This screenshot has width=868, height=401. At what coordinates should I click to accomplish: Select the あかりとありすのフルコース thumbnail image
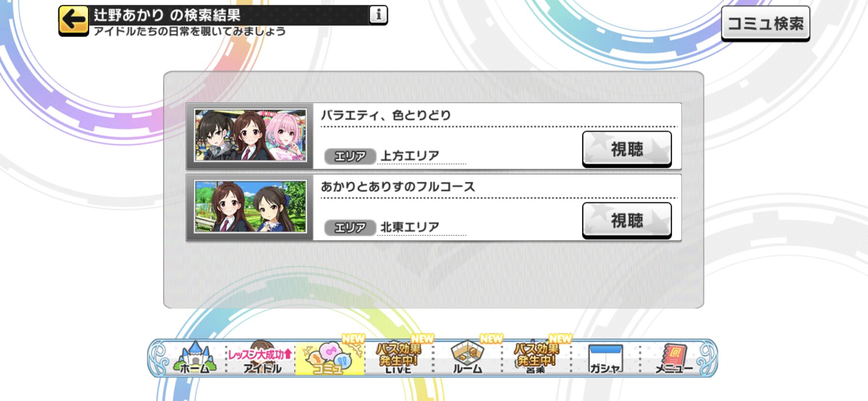point(250,207)
